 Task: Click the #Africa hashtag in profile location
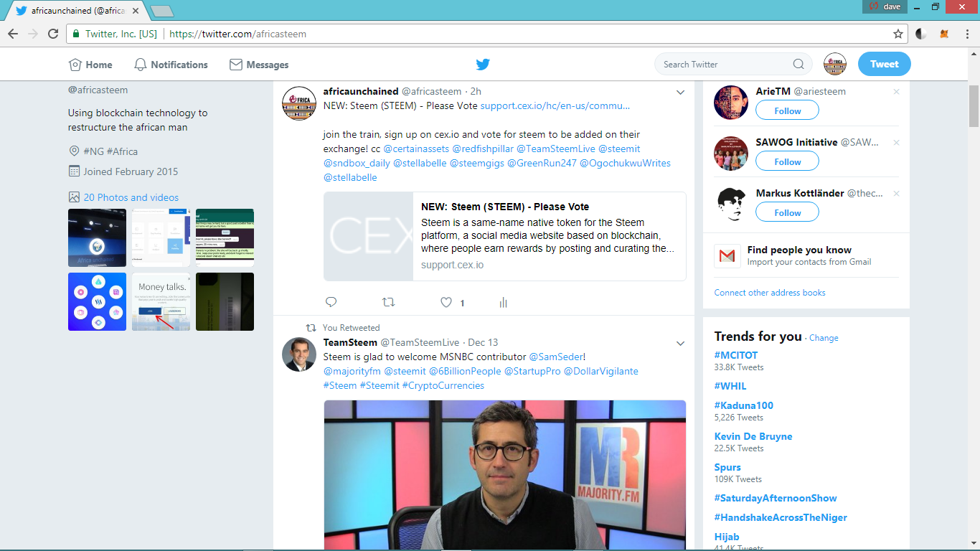click(x=121, y=151)
